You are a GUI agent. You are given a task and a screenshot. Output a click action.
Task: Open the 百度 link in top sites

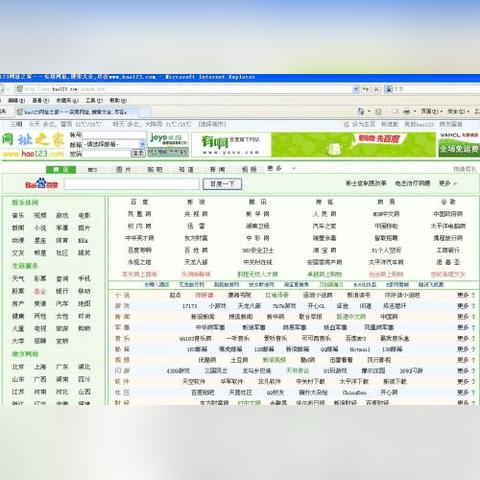139,202
